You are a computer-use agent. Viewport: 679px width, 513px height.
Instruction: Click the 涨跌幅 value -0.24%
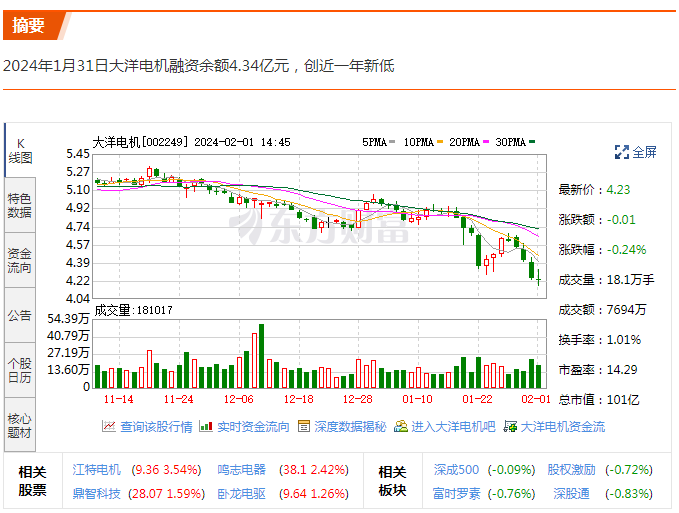click(626, 250)
